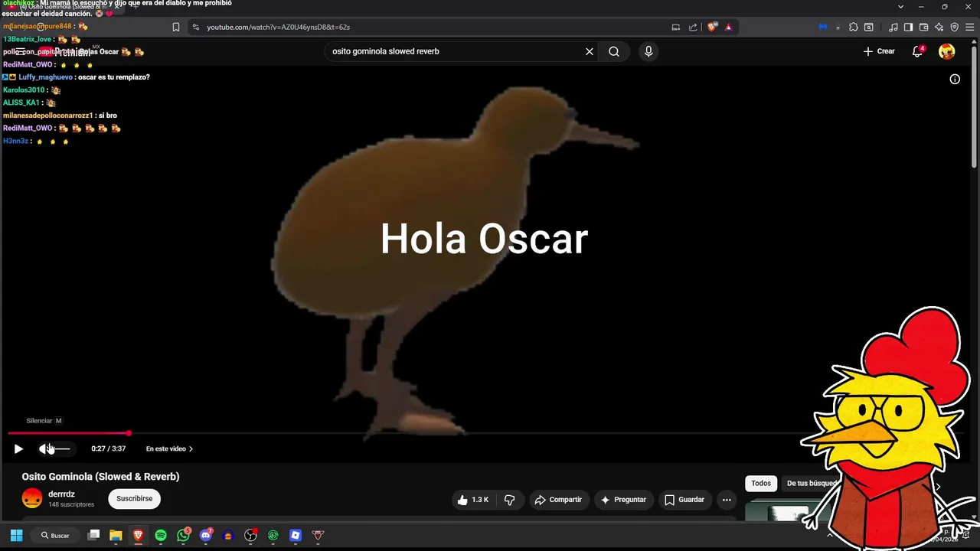Dislike the video with thumbs down
The width and height of the screenshot is (980, 551).
509,500
